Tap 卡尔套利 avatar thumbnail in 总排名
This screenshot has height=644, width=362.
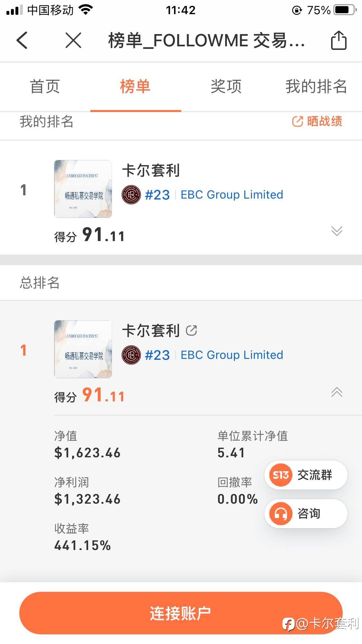click(x=83, y=349)
